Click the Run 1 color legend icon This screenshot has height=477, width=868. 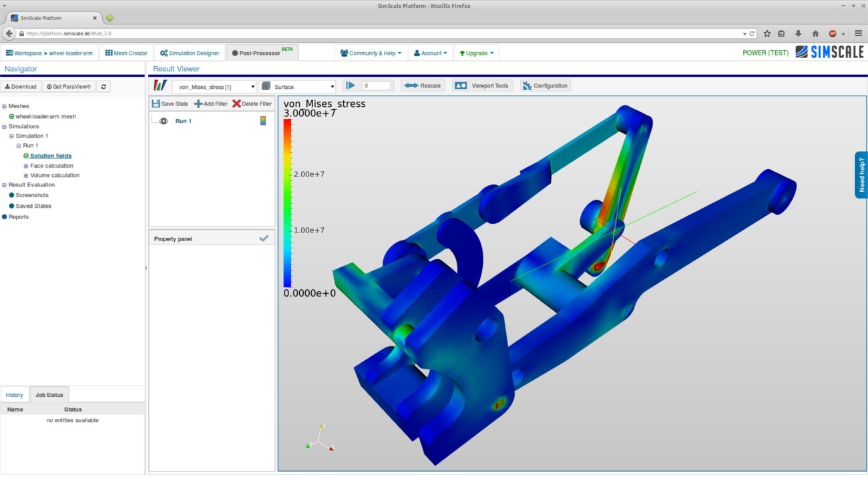click(263, 121)
